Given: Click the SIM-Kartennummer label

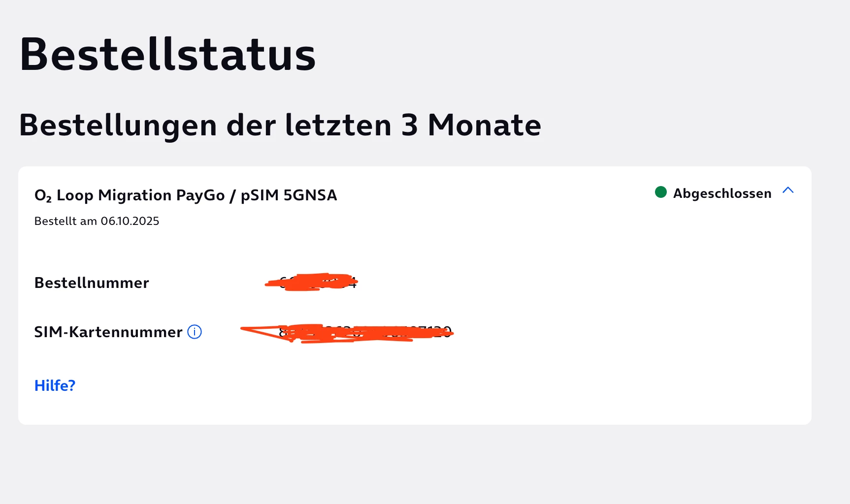Looking at the screenshot, I should tap(108, 332).
